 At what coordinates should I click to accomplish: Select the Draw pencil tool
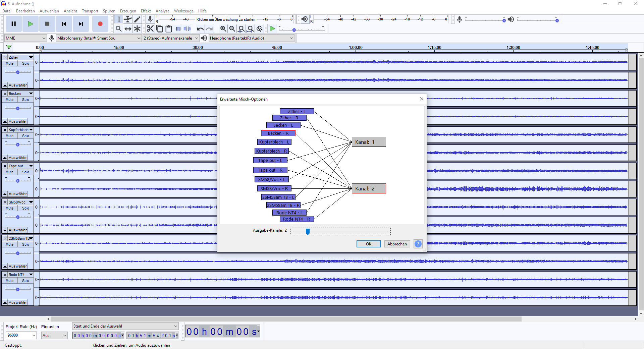tap(137, 19)
